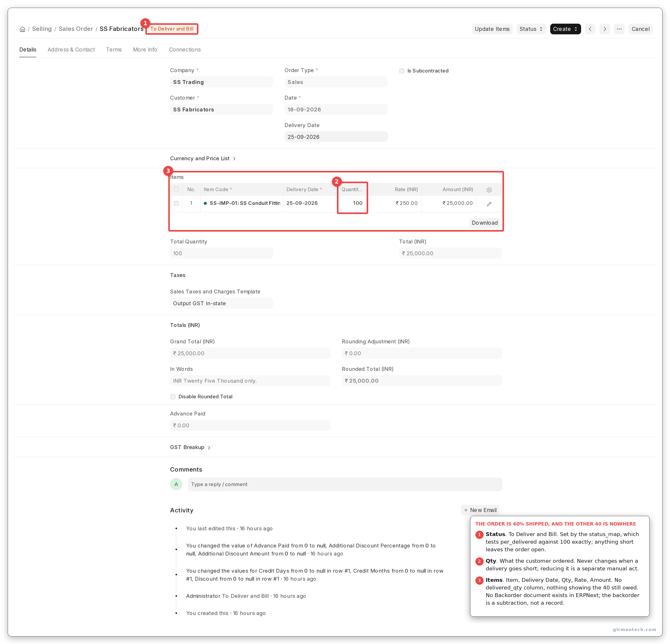Open the Create dropdown button

(x=565, y=29)
